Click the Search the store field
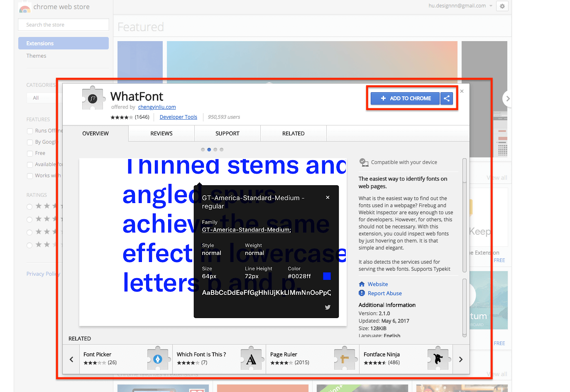 (x=64, y=24)
